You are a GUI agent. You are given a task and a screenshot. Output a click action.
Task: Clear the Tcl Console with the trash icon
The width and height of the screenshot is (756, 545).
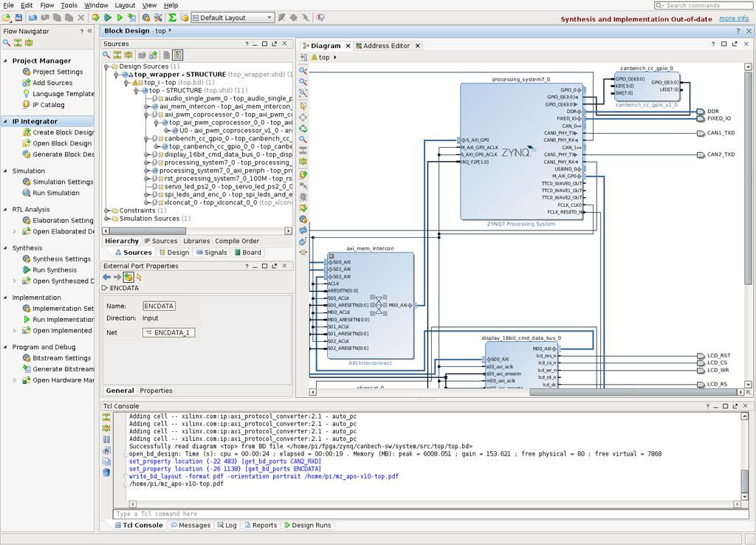(106, 473)
